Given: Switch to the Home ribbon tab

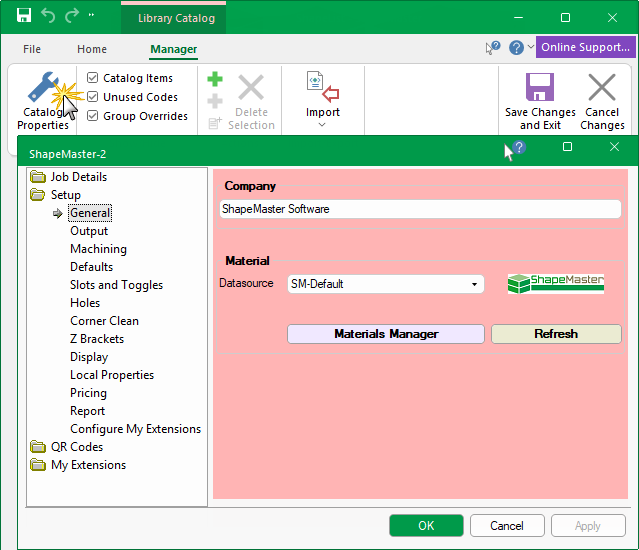Looking at the screenshot, I should click(92, 49).
